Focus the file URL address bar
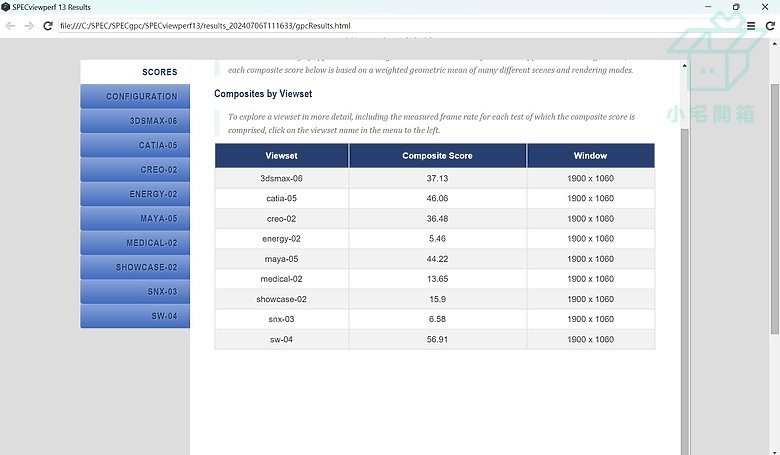 point(398,26)
